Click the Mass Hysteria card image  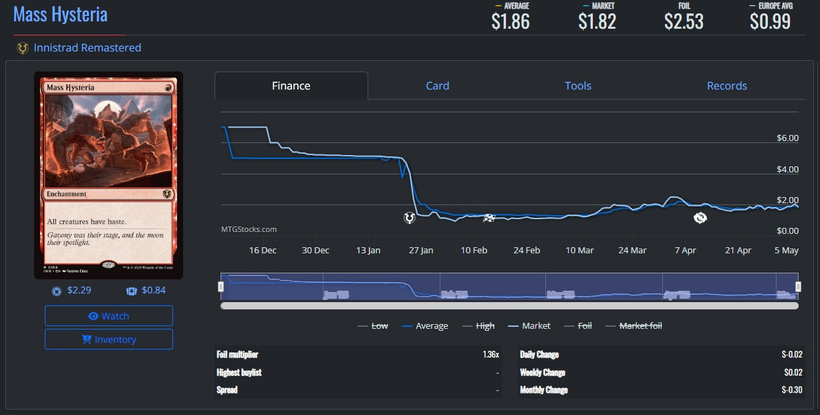coord(109,175)
